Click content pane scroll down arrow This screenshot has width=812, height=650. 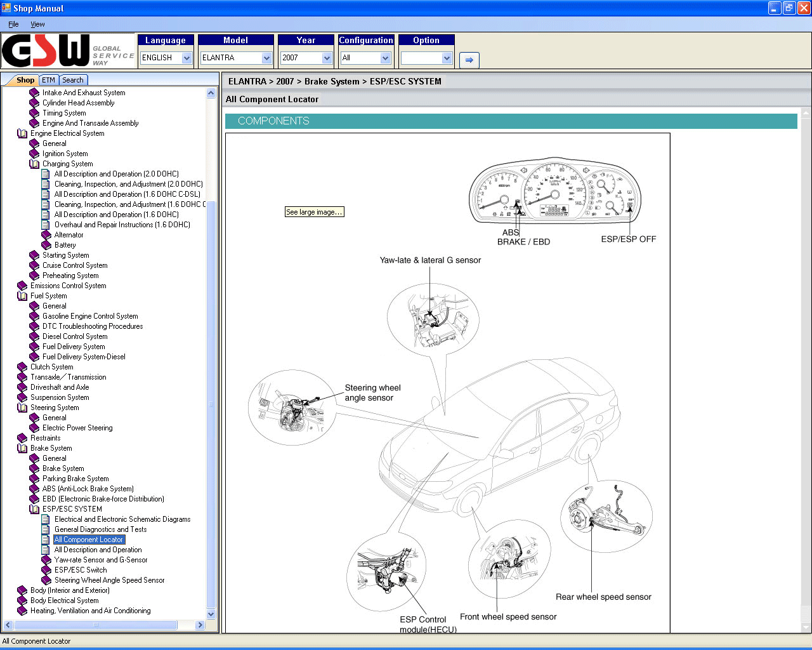pyautogui.click(x=806, y=627)
